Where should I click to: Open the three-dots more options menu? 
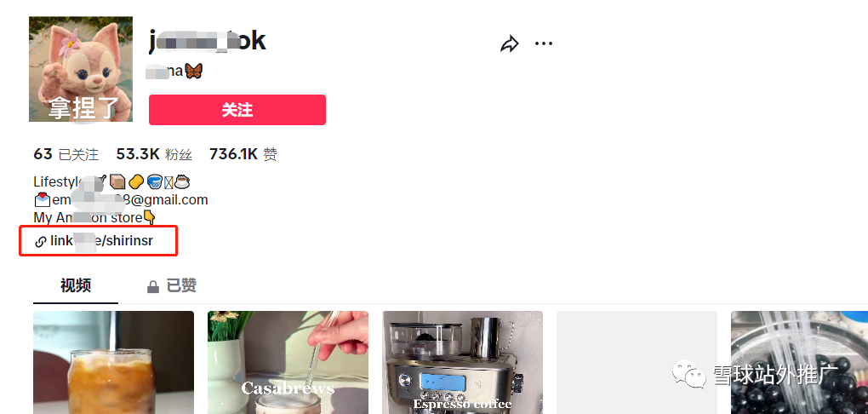tap(544, 43)
